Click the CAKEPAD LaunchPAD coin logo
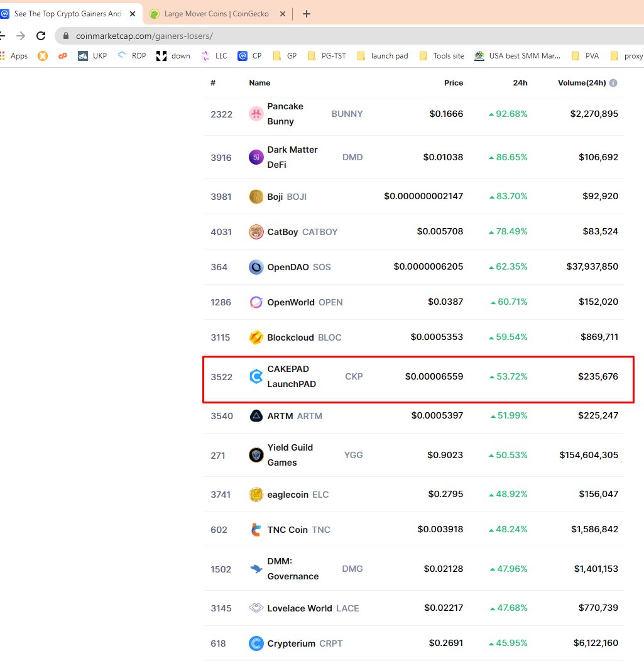Viewport: 644px width, 668px height. (256, 376)
